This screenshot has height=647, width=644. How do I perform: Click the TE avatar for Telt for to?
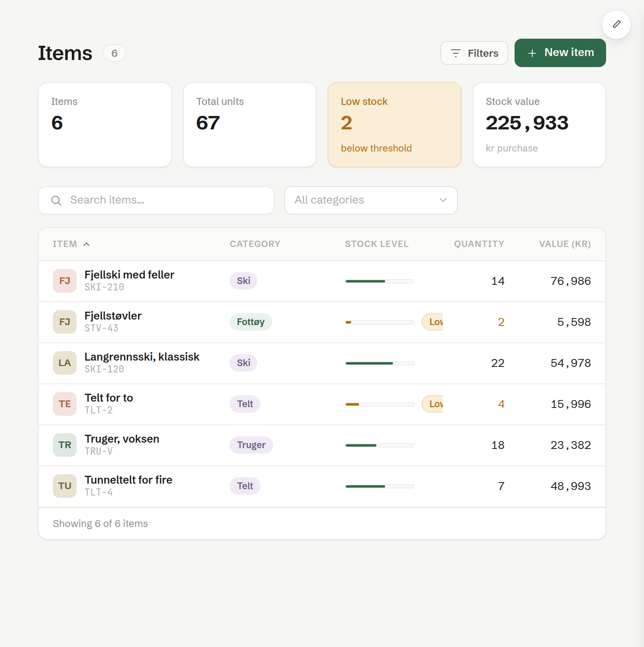point(65,404)
